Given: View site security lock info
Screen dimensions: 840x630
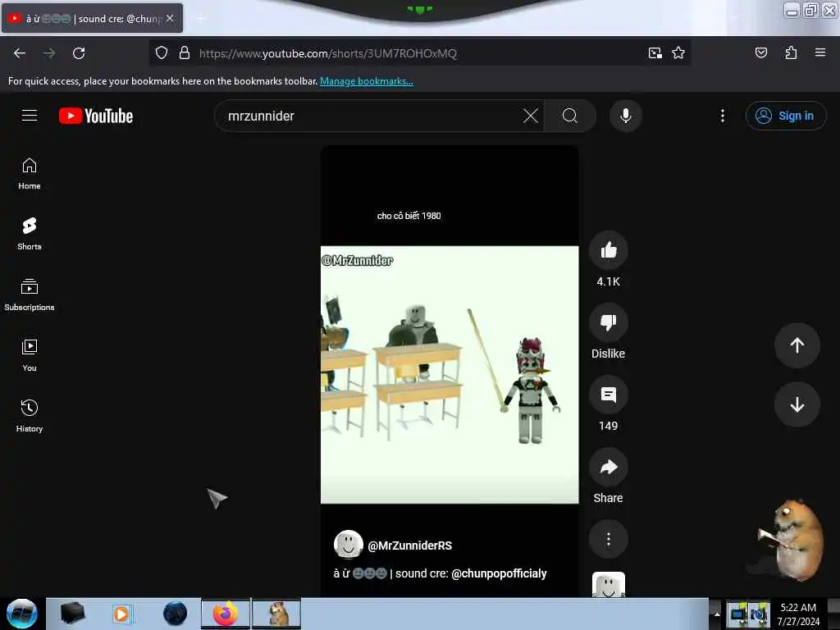Looking at the screenshot, I should tap(185, 53).
